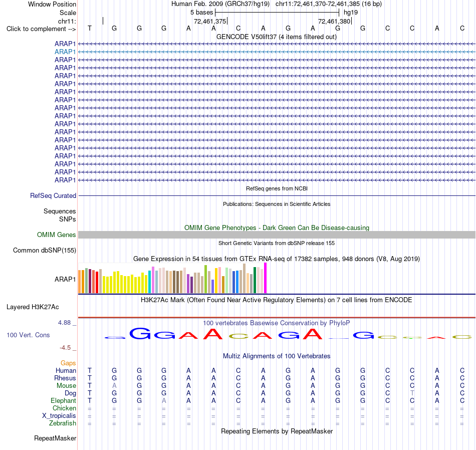This screenshot has width=476, height=450.
Task: Click the Human species row label
Action: [x=66, y=371]
